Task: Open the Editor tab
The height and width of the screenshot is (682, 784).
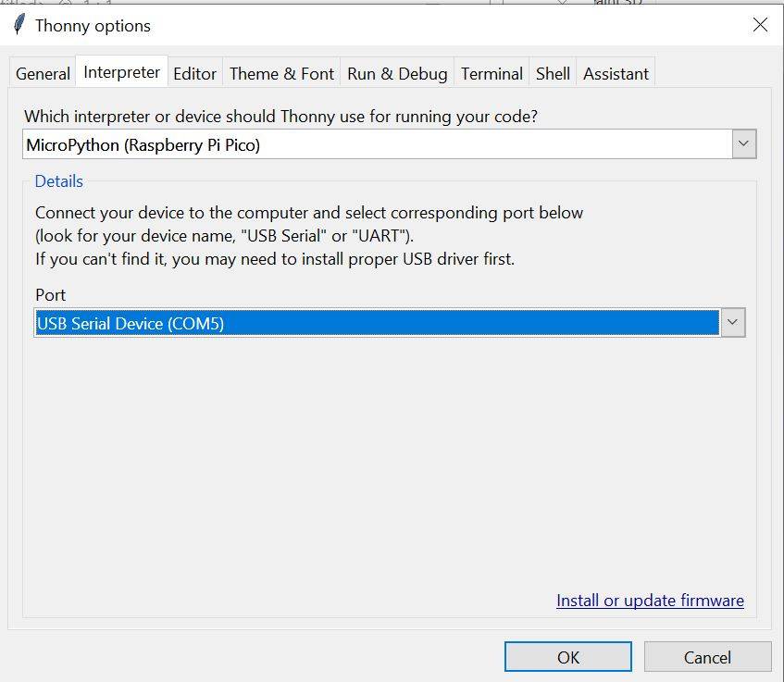Action: [194, 74]
